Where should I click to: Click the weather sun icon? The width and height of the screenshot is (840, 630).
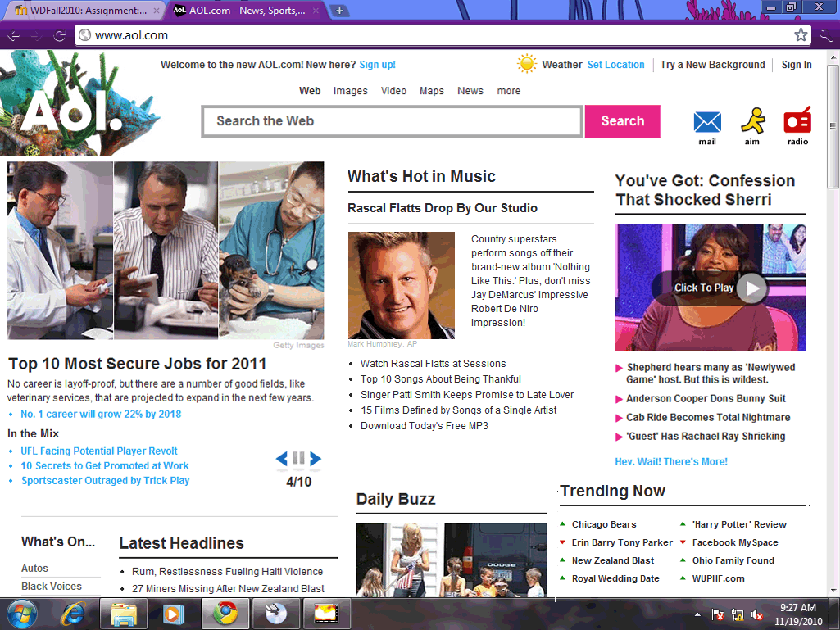(x=527, y=64)
